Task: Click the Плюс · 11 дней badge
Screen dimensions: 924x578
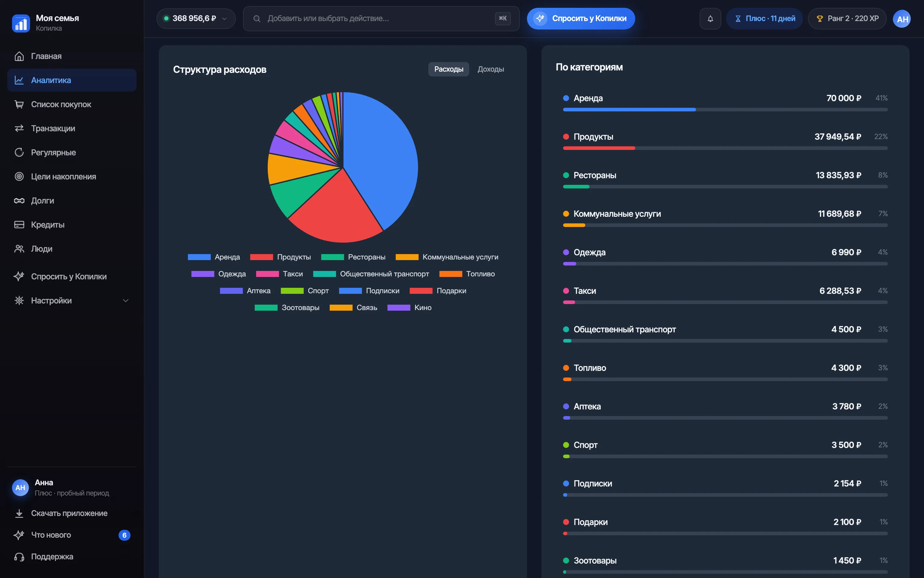Action: click(764, 18)
